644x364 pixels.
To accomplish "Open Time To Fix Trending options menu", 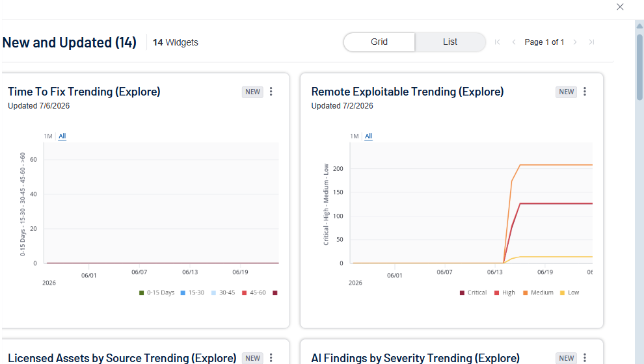I will click(271, 92).
